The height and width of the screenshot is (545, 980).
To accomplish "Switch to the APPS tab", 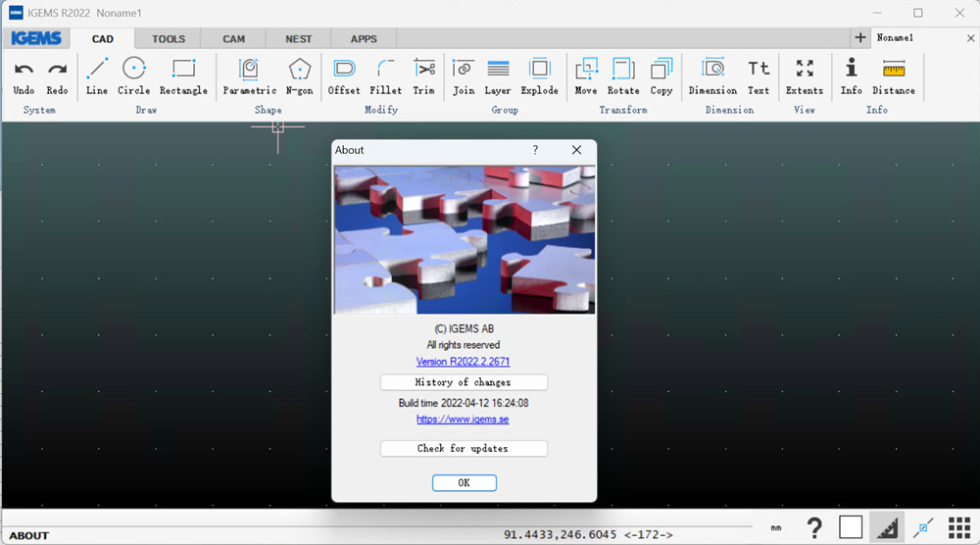I will (364, 39).
